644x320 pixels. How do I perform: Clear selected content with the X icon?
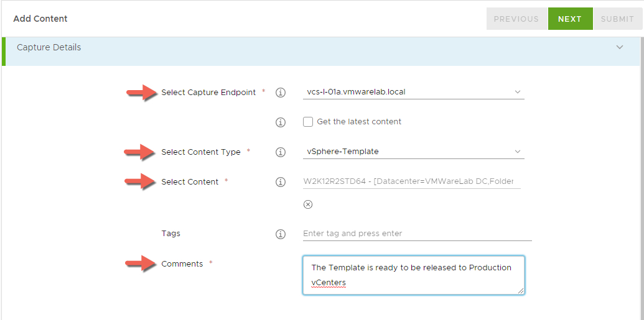coord(308,204)
